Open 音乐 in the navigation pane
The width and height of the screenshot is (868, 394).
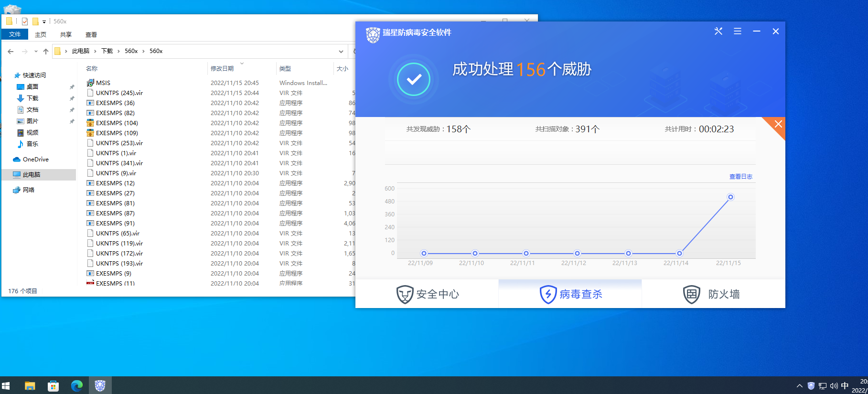32,144
